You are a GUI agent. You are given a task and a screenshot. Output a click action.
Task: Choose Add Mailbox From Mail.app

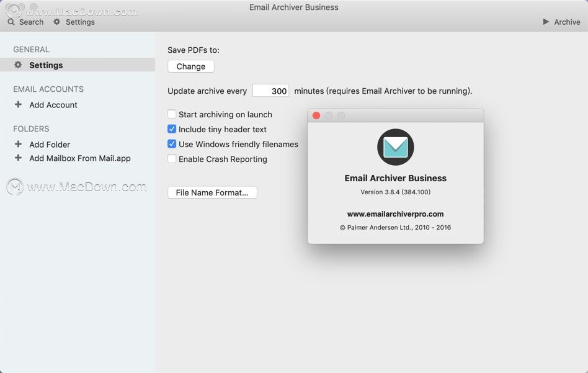(80, 158)
